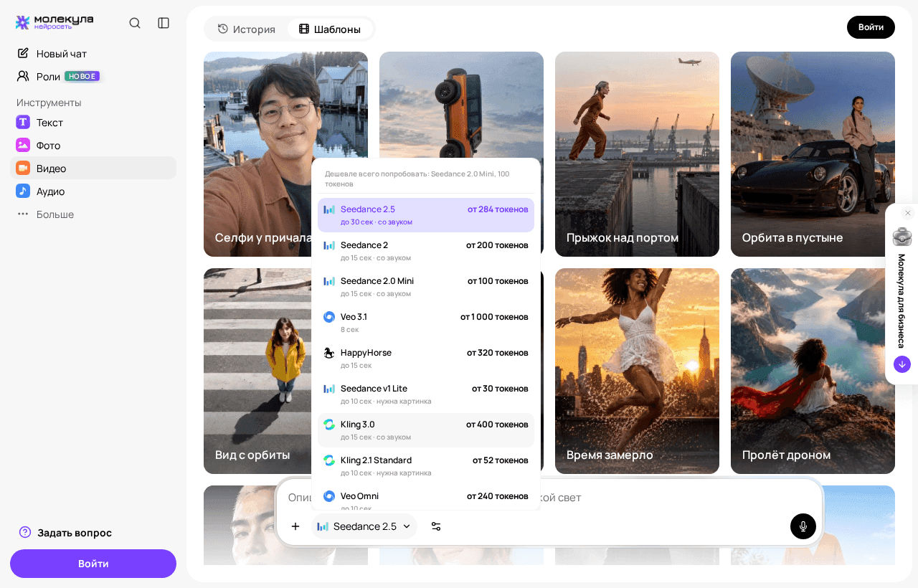Open Время замерло template

637,371
